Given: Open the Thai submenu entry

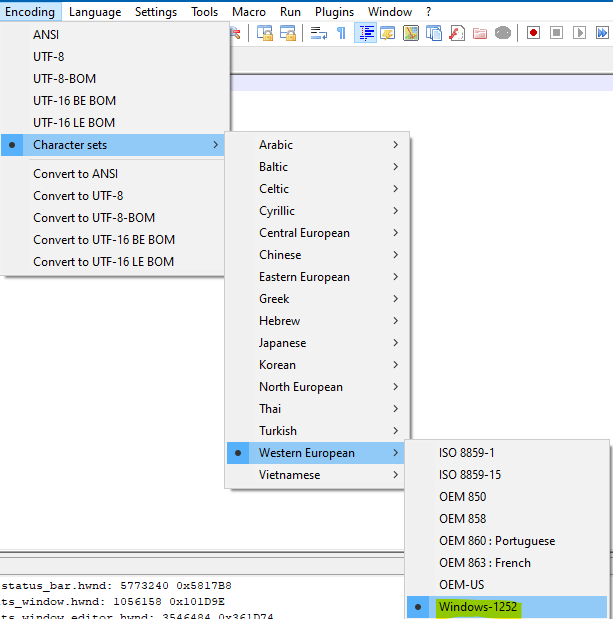Looking at the screenshot, I should [317, 409].
